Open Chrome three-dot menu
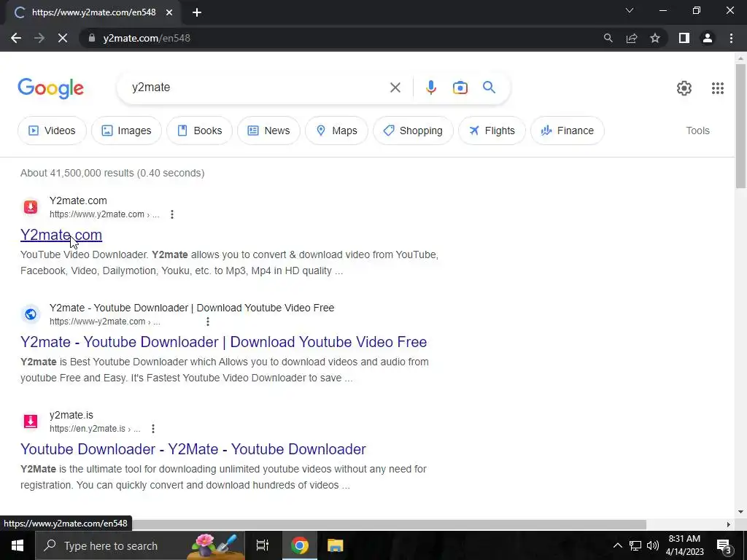 point(731,38)
